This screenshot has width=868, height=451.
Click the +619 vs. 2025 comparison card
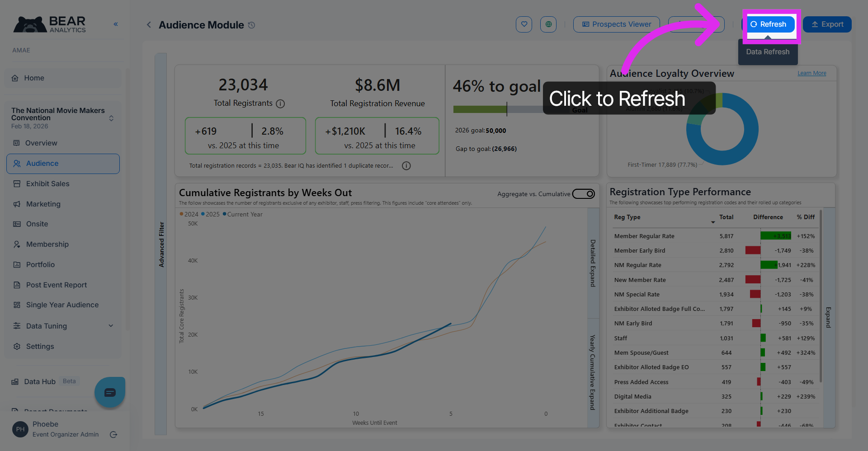245,136
